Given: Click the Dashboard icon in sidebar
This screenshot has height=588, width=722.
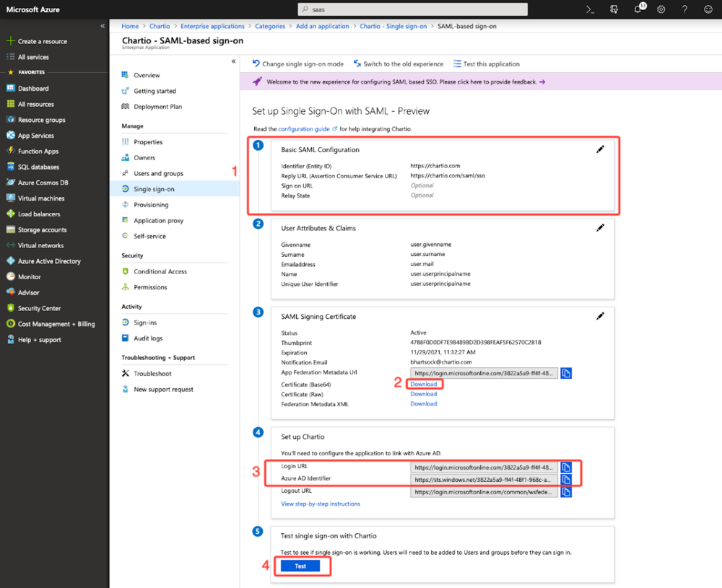Looking at the screenshot, I should coord(10,88).
